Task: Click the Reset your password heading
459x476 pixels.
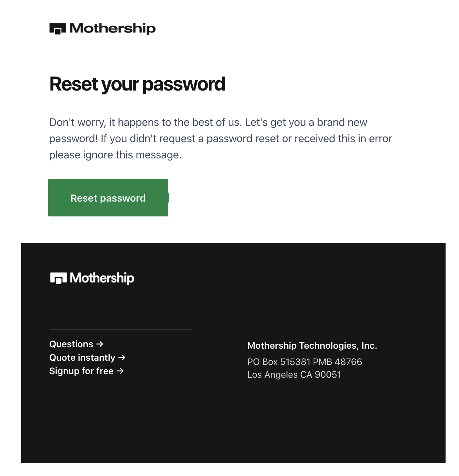Action: tap(137, 84)
